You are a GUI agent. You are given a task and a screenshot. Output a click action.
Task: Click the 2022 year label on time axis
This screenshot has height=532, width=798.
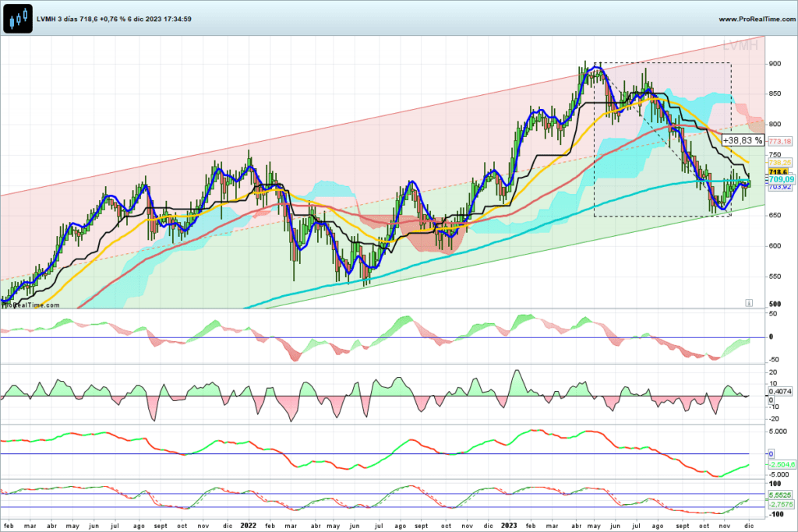point(248,526)
